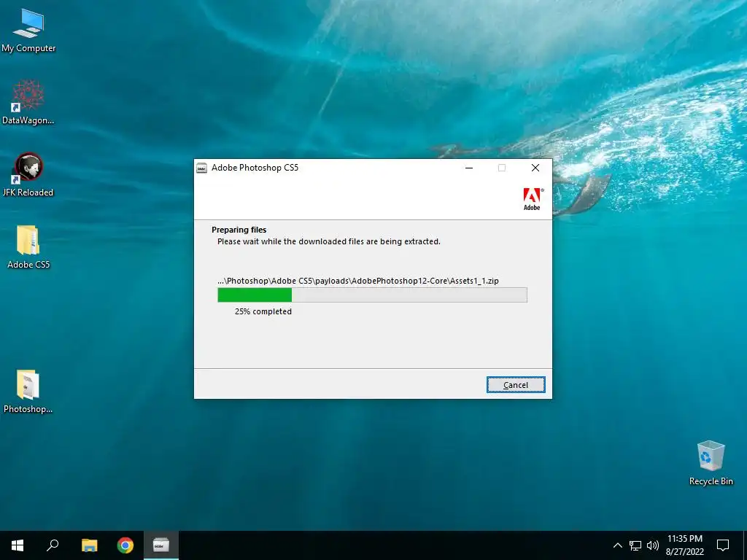The width and height of the screenshot is (747, 560).
Task: Click the Adobe logo in the installer
Action: 532,198
